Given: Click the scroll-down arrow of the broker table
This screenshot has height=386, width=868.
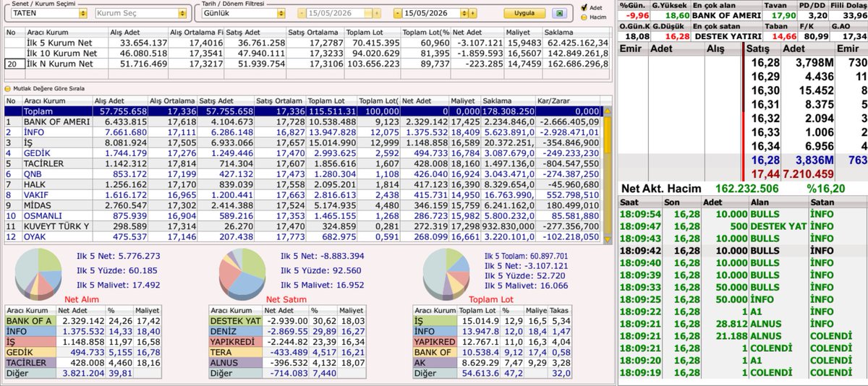Looking at the screenshot, I should 608,240.
